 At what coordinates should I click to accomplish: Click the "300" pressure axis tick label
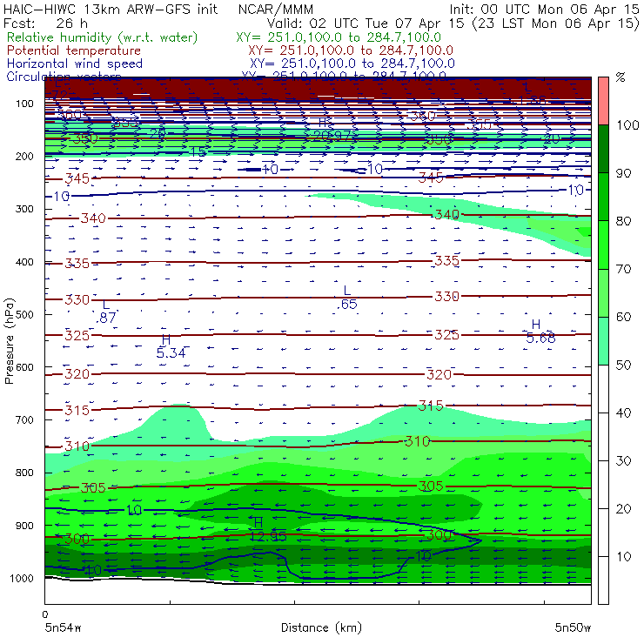click(24, 209)
